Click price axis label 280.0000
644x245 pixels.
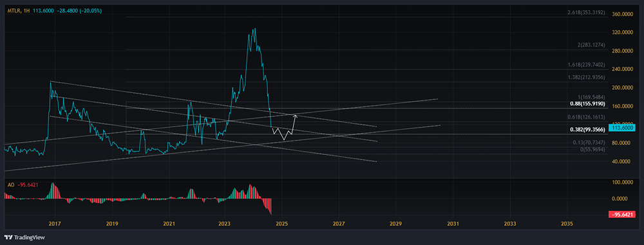click(623, 51)
